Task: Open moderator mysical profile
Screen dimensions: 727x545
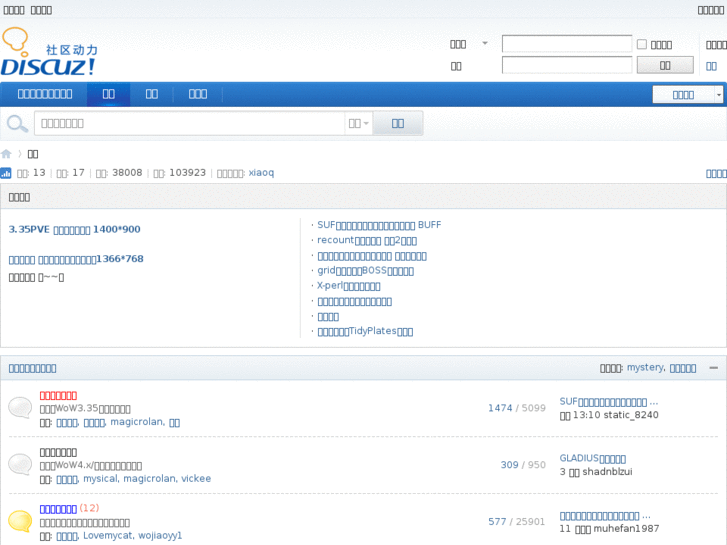Action: 101,479
